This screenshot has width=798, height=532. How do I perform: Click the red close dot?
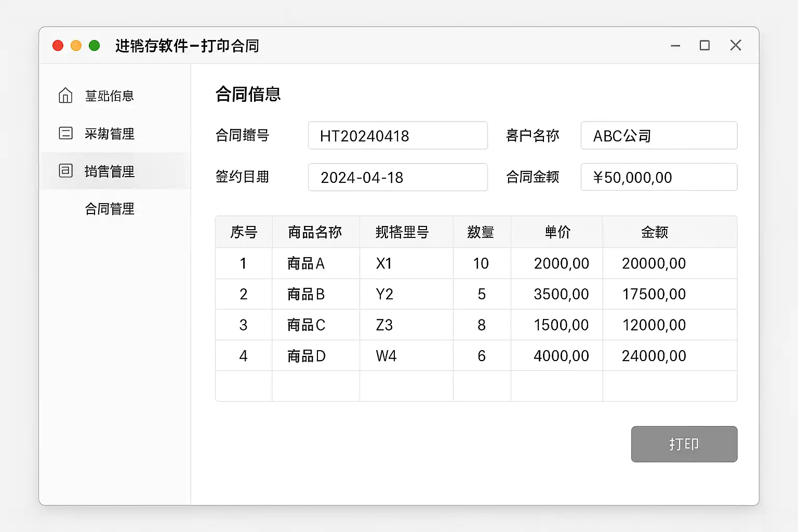coord(58,46)
